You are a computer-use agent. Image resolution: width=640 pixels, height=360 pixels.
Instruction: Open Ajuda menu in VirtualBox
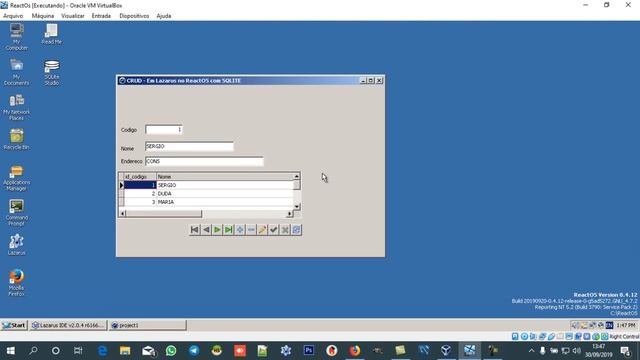coord(164,16)
